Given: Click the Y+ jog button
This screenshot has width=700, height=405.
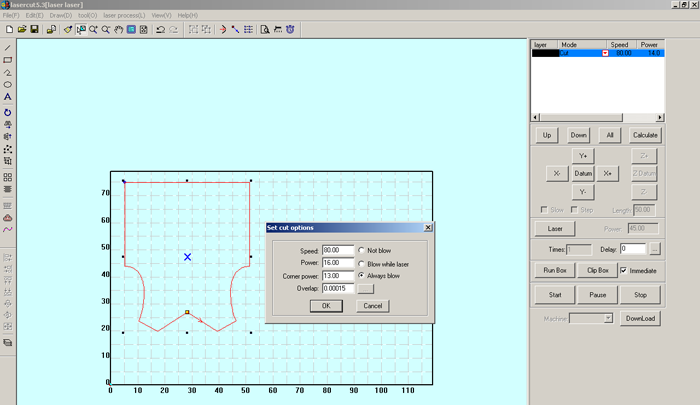Looking at the screenshot, I should [583, 156].
